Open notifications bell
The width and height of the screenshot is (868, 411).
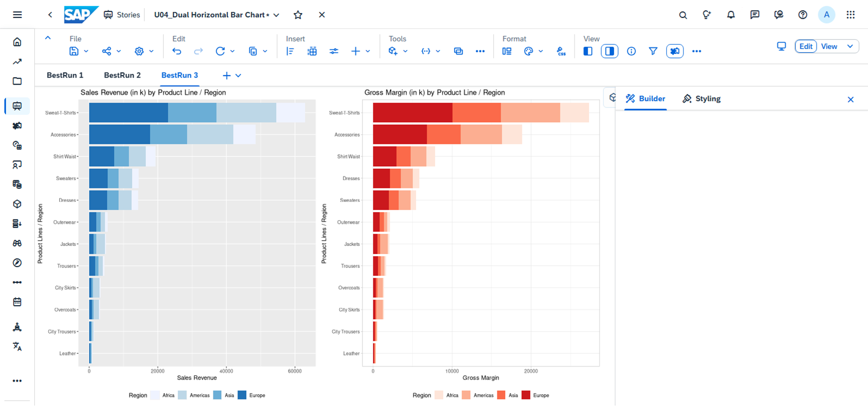[731, 15]
